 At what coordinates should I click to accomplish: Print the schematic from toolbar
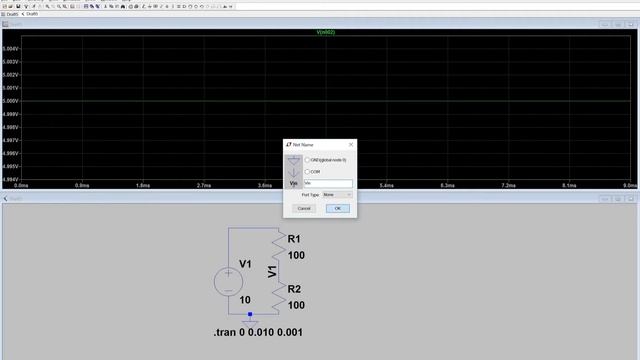[136, 7]
